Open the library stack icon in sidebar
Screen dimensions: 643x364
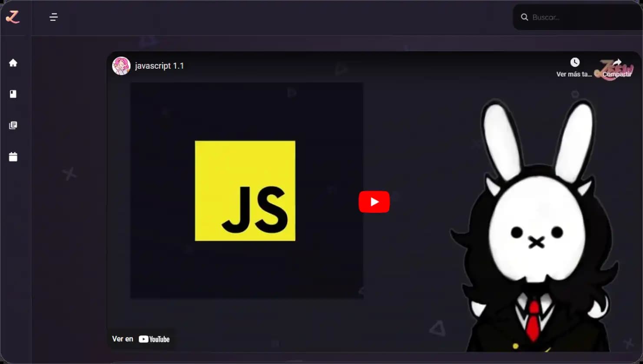click(x=13, y=125)
